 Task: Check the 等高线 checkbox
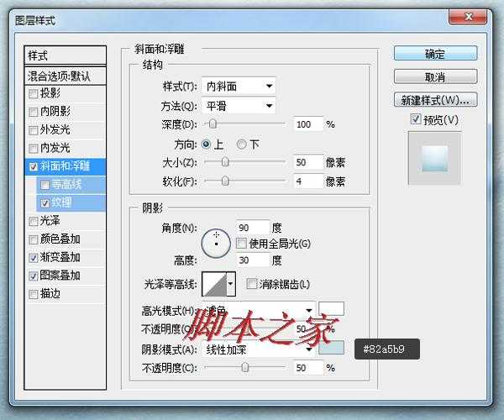pyautogui.click(x=45, y=185)
